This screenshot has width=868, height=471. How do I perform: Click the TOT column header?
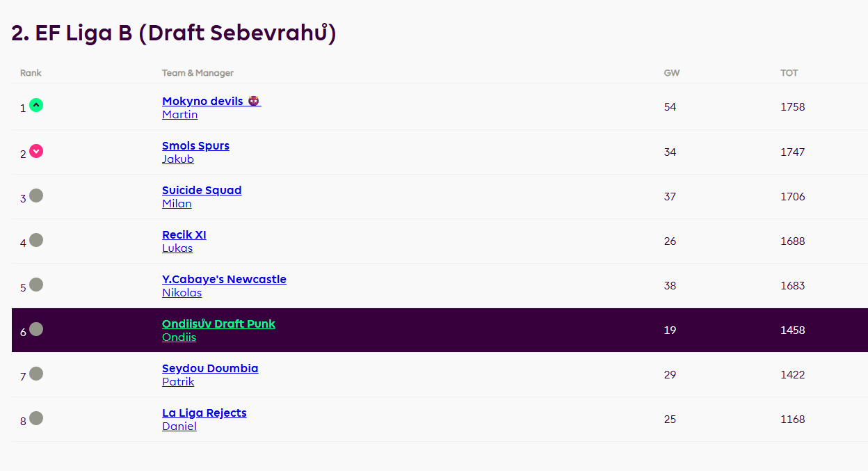click(x=789, y=73)
